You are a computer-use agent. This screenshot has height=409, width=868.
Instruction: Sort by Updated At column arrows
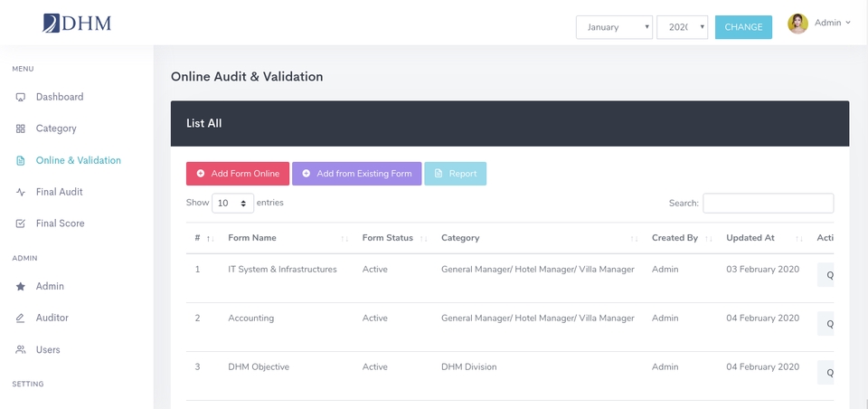[799, 238]
